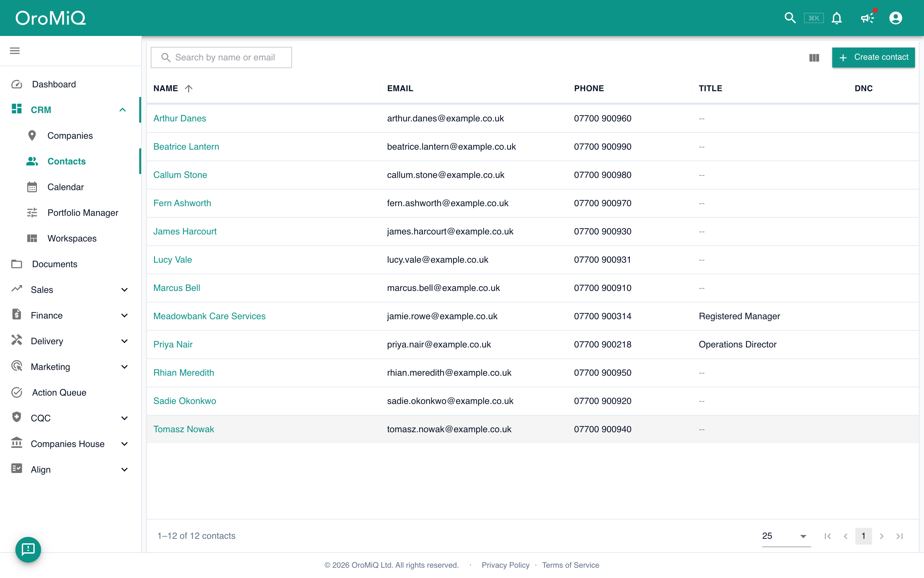Go to Companies in sidebar
924x578 pixels.
[70, 136]
